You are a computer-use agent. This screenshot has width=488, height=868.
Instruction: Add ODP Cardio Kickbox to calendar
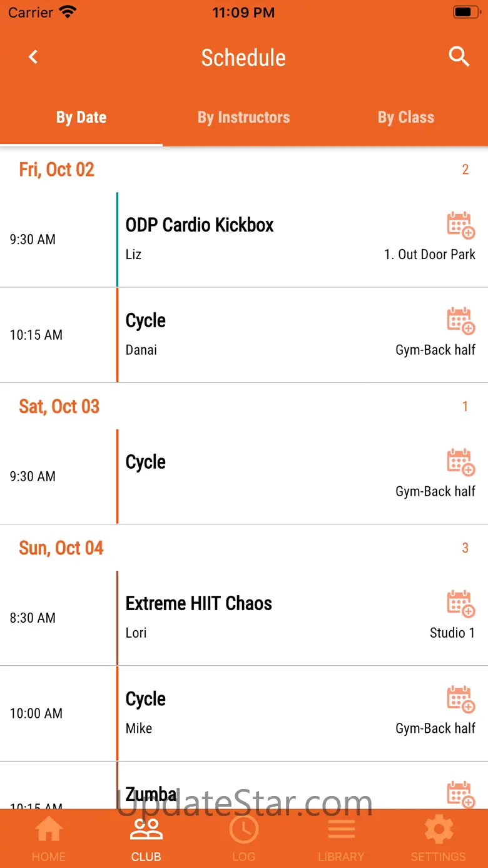461,225
